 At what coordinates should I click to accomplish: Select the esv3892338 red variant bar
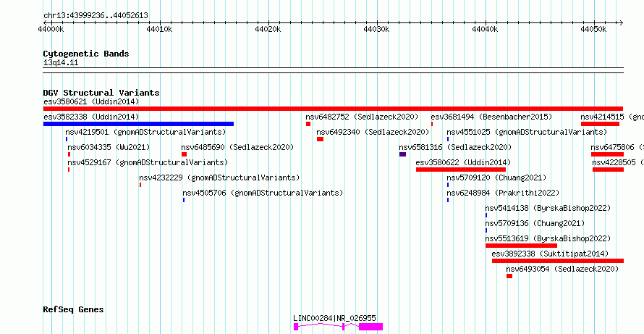pyautogui.click(x=558, y=261)
